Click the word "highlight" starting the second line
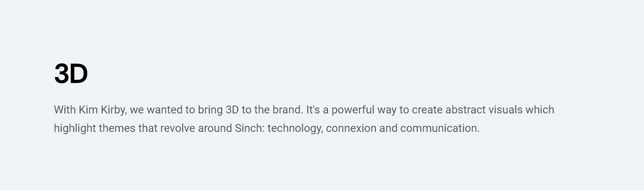The height and width of the screenshot is (190, 644). (x=75, y=129)
